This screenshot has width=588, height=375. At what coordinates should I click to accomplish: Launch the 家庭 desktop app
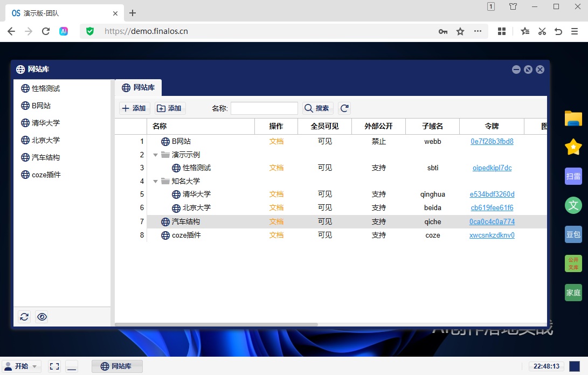(x=573, y=293)
